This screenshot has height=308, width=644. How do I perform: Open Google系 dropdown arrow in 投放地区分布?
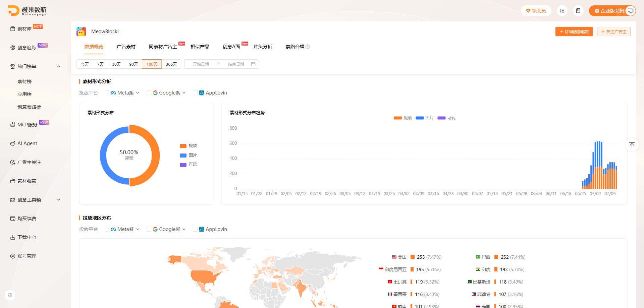coord(184,229)
